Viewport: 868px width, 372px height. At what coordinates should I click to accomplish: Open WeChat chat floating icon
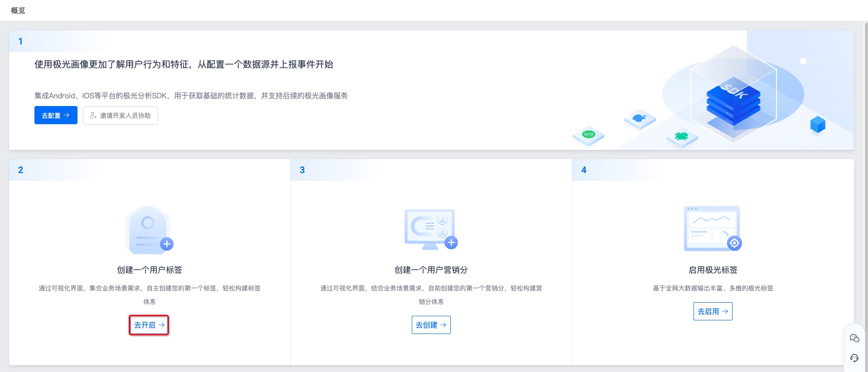(x=854, y=338)
